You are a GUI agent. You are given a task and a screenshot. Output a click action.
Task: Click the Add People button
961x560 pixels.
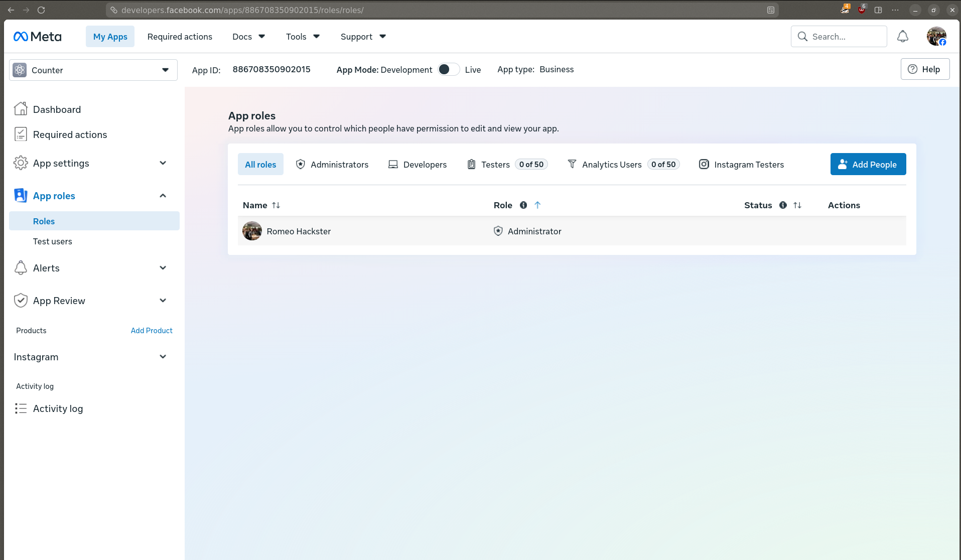point(868,164)
